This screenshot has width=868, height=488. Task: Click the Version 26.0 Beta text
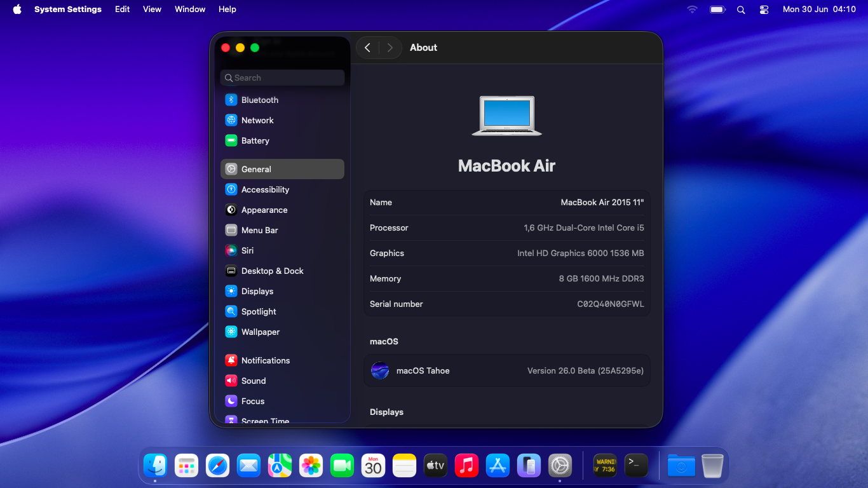point(585,370)
